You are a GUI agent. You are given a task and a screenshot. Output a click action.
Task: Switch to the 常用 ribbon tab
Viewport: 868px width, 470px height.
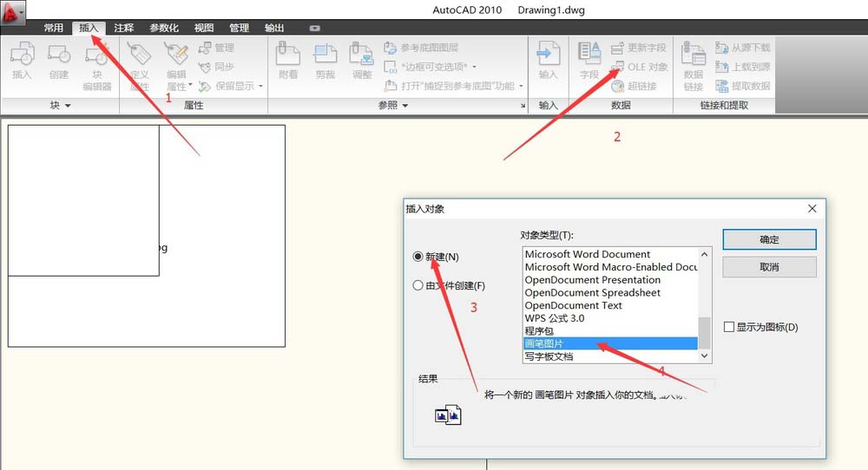click(54, 28)
